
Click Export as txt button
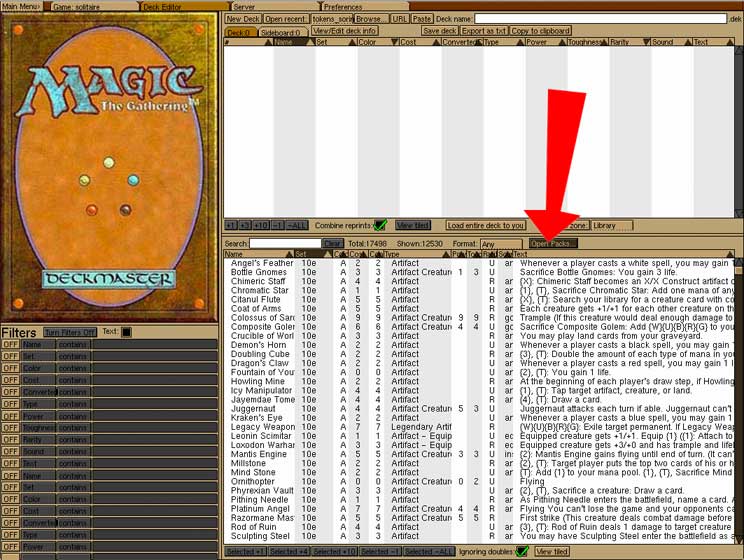484,30
